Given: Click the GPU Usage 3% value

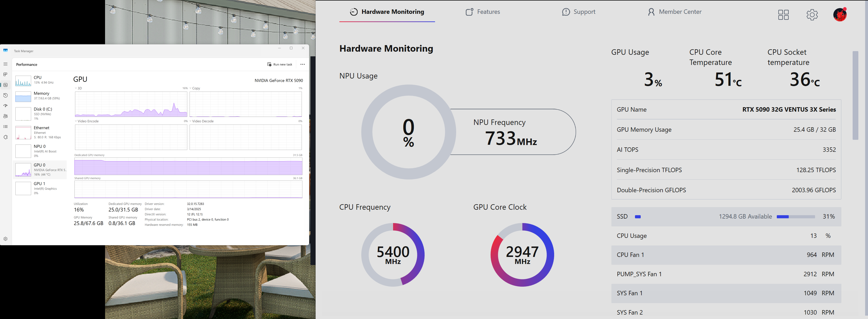Looking at the screenshot, I should pyautogui.click(x=653, y=80).
